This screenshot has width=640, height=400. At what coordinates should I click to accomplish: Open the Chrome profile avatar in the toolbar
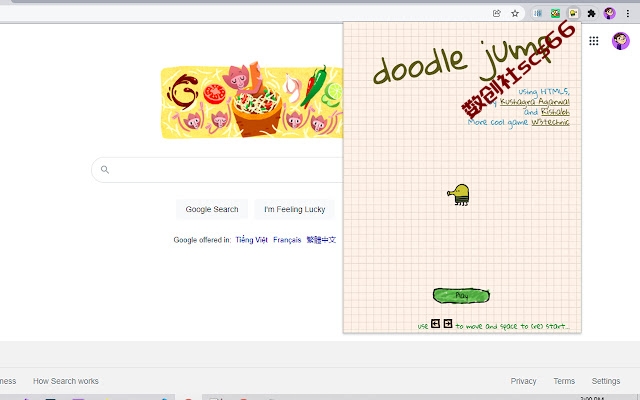point(609,13)
